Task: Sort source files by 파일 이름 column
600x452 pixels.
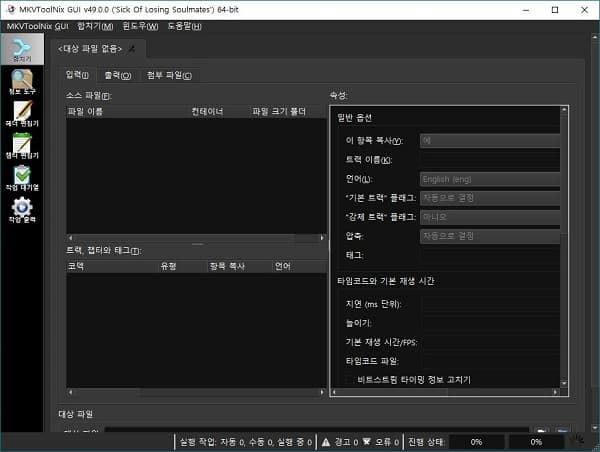Action: click(129, 111)
